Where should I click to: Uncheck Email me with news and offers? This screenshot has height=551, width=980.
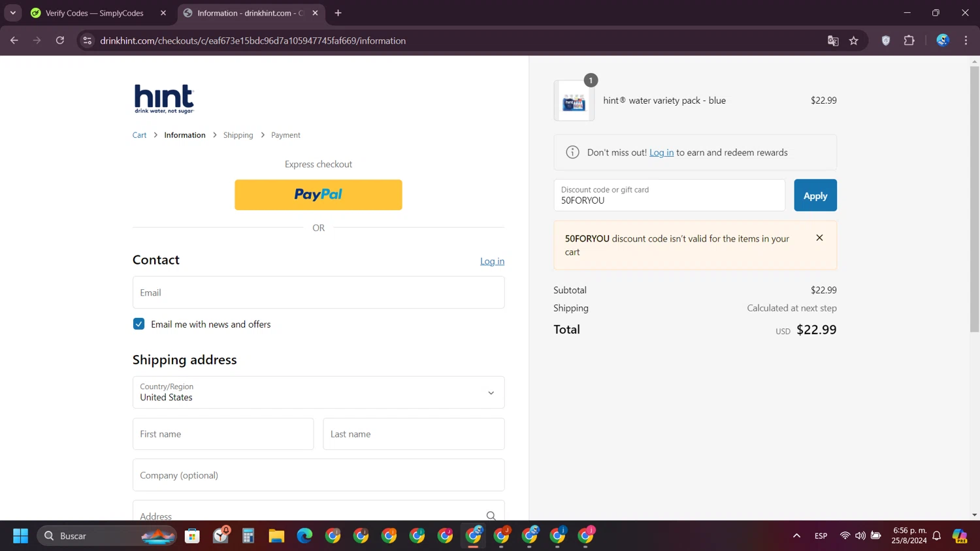point(139,324)
